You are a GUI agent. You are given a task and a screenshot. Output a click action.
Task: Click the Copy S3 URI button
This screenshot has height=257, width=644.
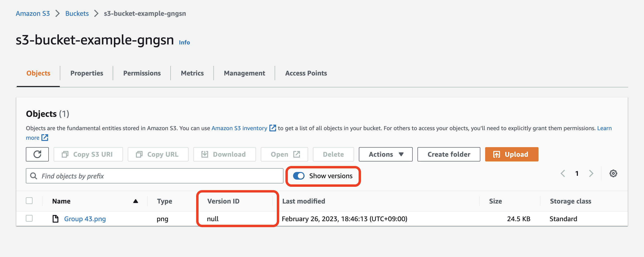point(88,154)
